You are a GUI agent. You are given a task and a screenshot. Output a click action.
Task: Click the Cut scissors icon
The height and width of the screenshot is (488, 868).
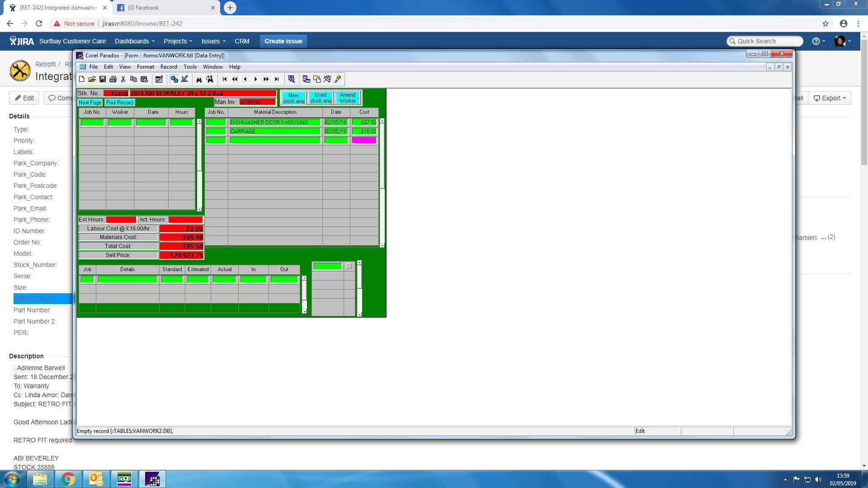click(123, 79)
